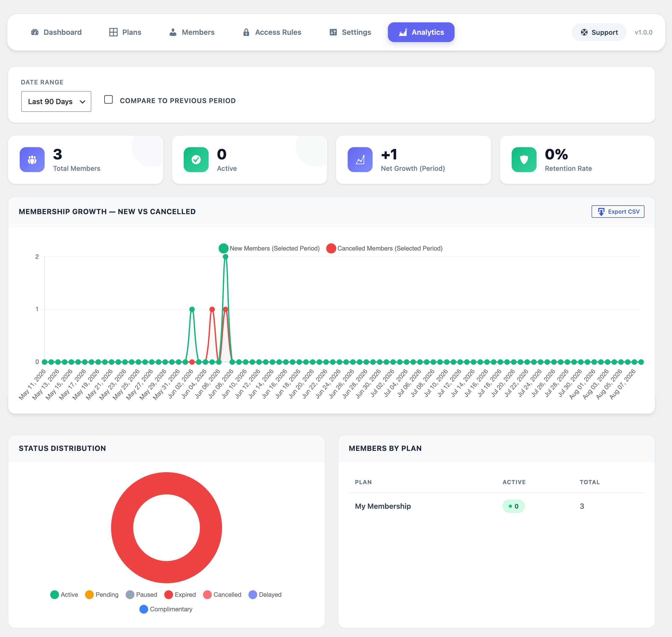Click the Net Growth chart icon
Viewport: 672px width, 637px height.
(x=360, y=160)
